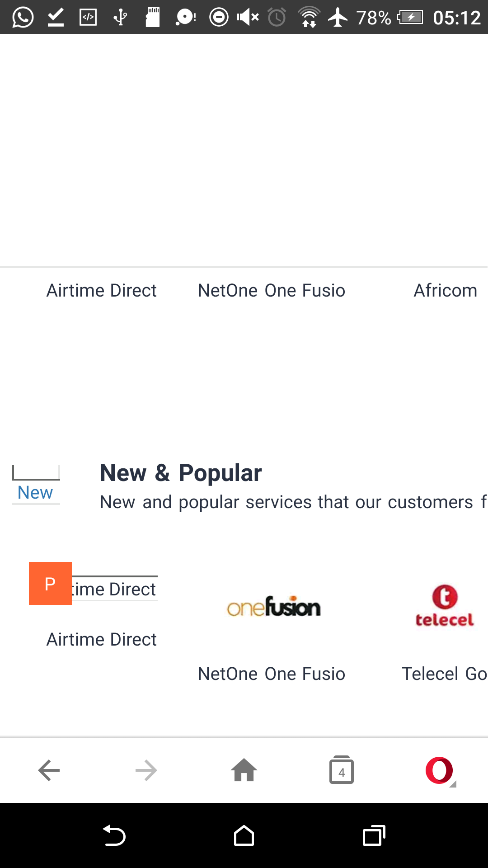Open the Opera menu icon

(439, 770)
